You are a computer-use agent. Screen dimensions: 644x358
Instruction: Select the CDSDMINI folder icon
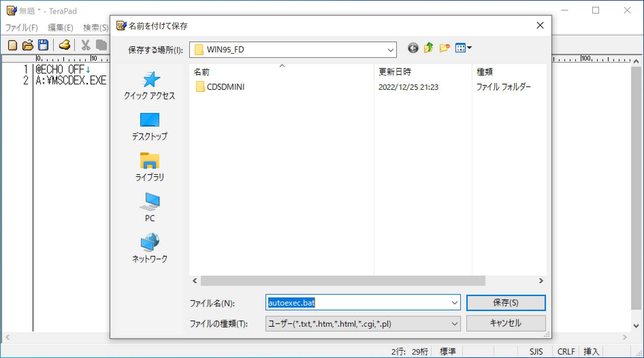(200, 87)
